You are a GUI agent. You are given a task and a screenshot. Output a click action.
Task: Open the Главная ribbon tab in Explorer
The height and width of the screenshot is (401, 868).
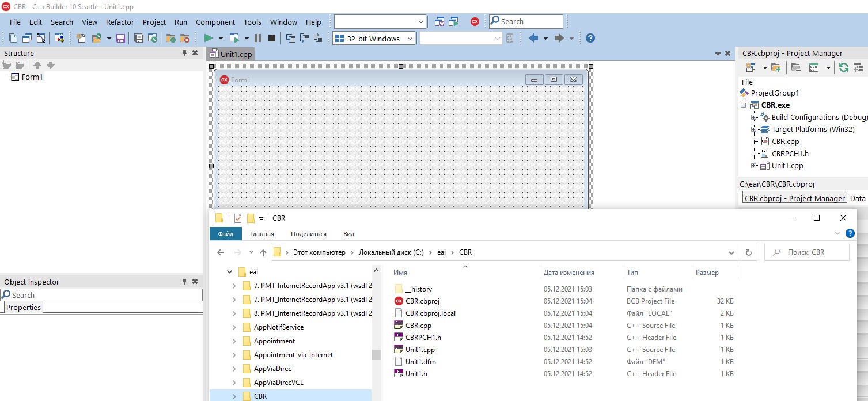coord(262,234)
